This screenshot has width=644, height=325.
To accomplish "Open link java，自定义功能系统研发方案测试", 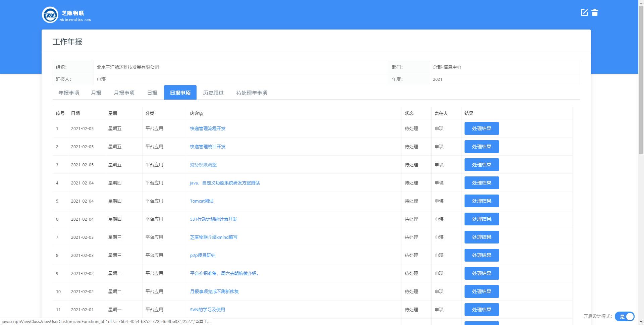I will point(225,183).
